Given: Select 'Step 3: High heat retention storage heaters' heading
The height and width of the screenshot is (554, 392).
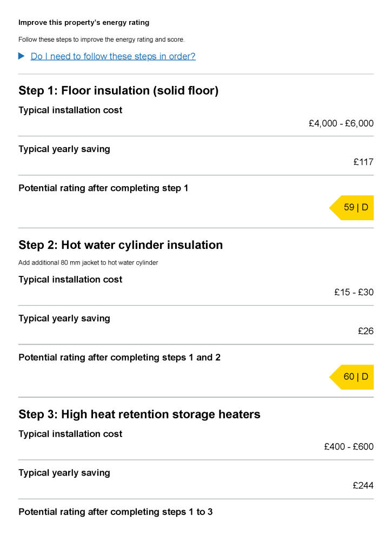Looking at the screenshot, I should tap(139, 414).
